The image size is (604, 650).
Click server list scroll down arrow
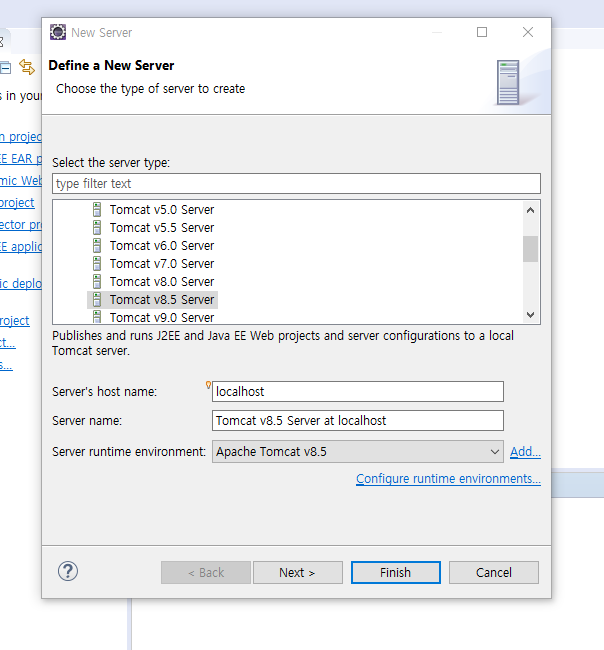point(530,315)
